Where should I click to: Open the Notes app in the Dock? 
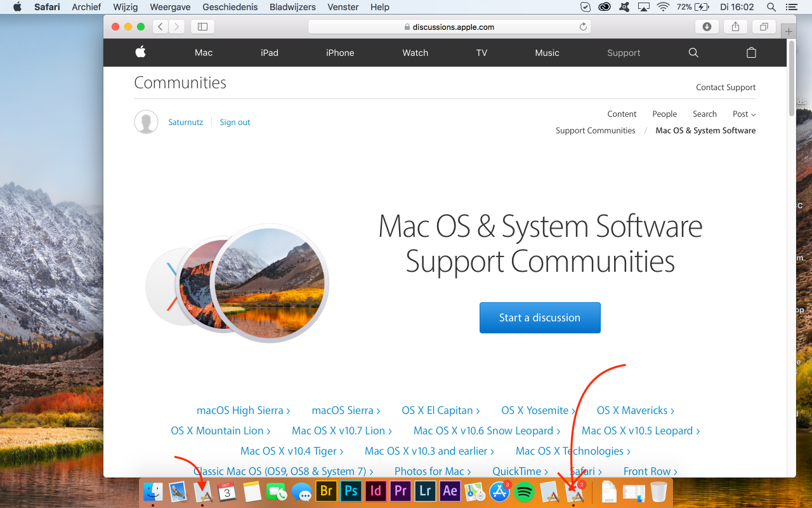click(x=252, y=491)
